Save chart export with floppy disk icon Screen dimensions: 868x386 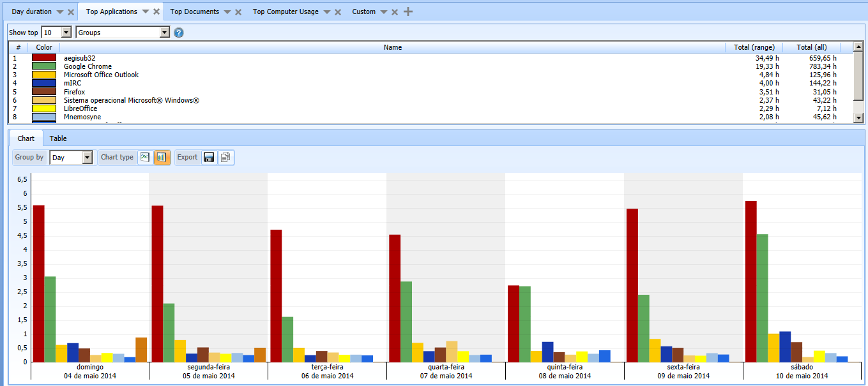[x=209, y=157]
